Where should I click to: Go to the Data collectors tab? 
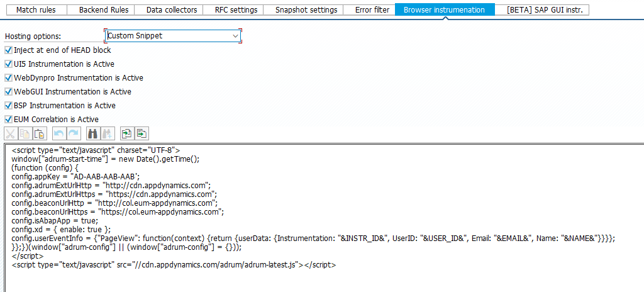172,10
